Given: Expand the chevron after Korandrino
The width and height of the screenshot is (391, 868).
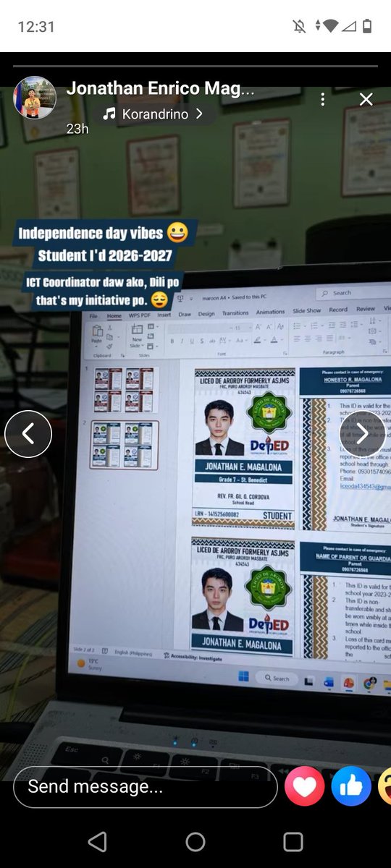Looking at the screenshot, I should tap(199, 114).
